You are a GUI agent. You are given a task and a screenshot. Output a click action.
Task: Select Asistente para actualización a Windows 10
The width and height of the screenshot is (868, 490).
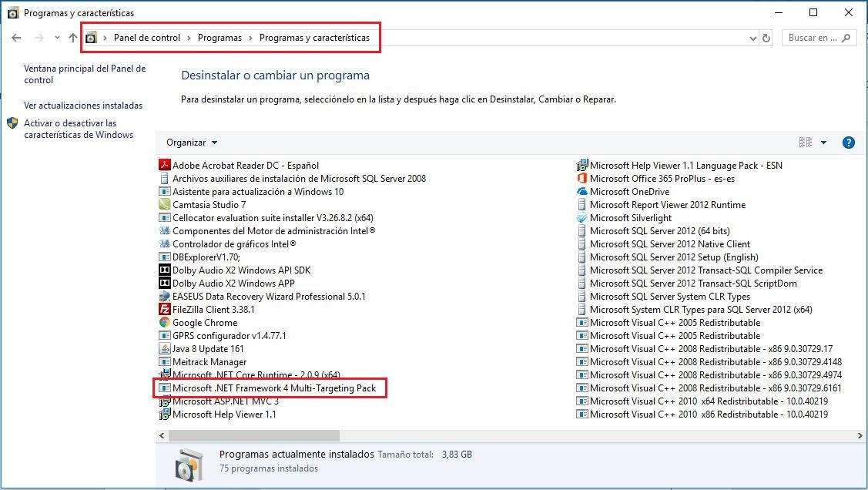[251, 192]
